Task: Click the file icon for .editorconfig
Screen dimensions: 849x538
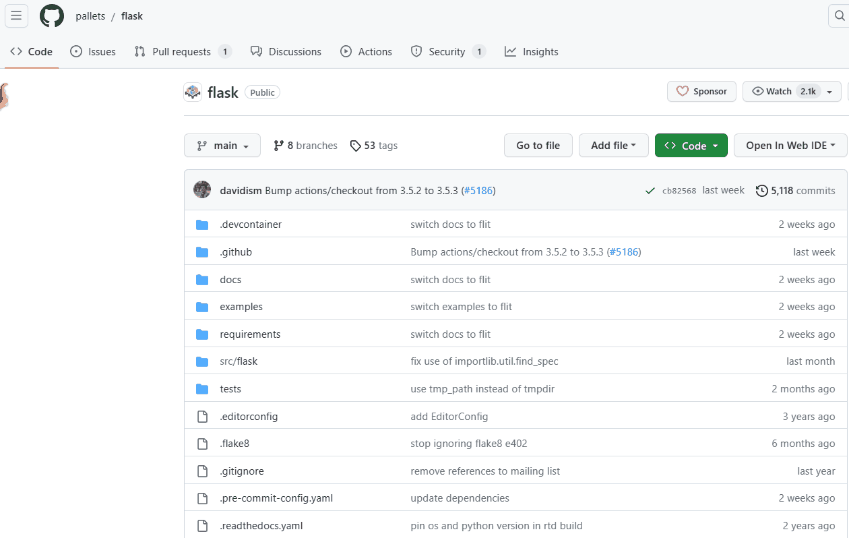Action: point(203,416)
